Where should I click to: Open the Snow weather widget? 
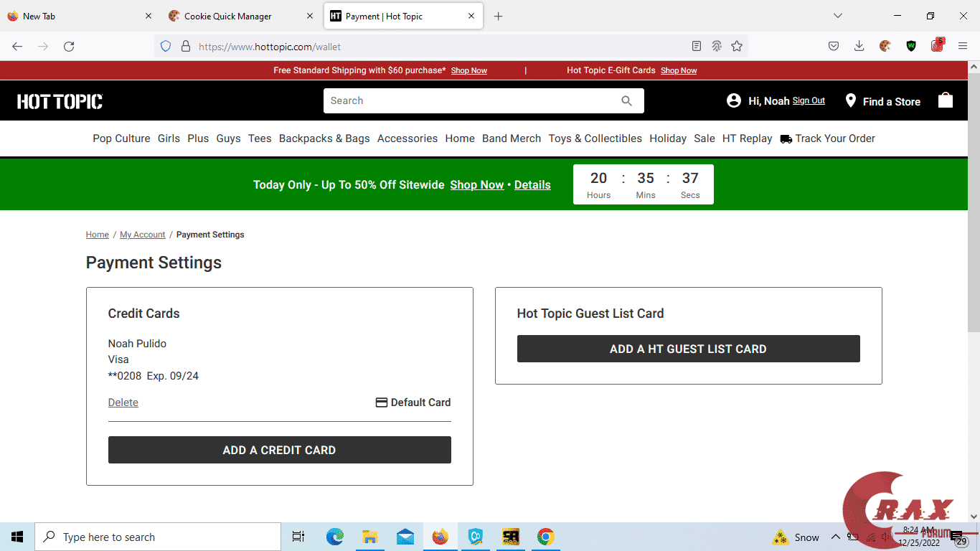coord(796,537)
